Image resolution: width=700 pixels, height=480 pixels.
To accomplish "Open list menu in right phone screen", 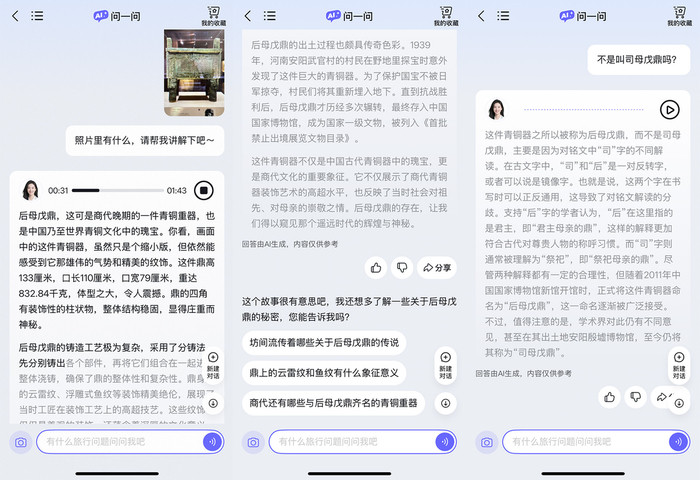I will (x=503, y=16).
